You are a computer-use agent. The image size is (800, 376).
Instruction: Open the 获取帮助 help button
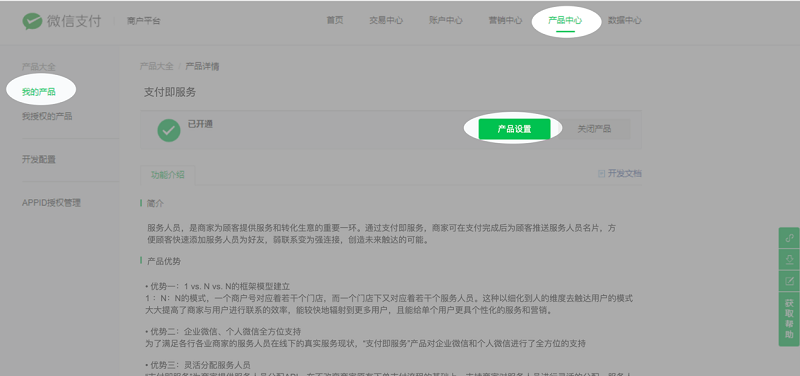click(789, 319)
